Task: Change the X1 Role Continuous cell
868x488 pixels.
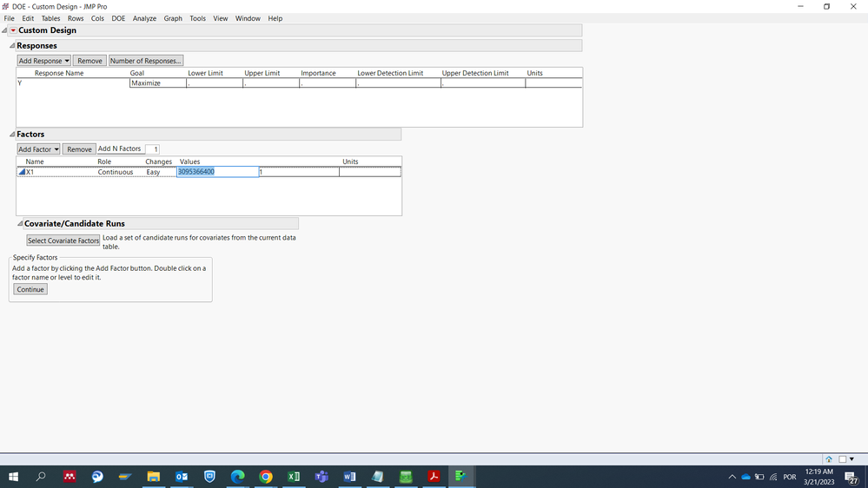Action: [116, 172]
